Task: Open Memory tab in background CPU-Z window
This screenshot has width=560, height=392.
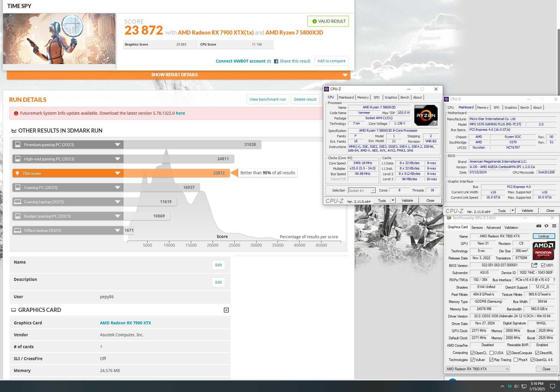Action: [x=482, y=108]
